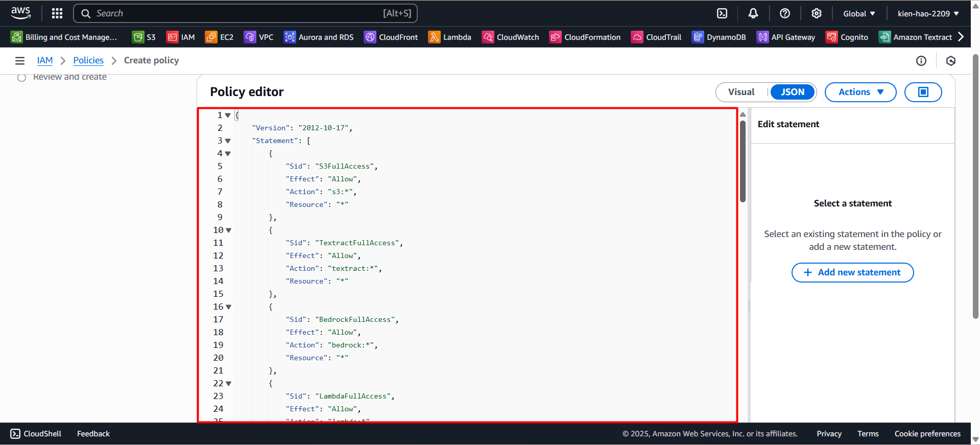The height and width of the screenshot is (445, 980).
Task: Open the help question mark menu
Action: click(x=785, y=13)
